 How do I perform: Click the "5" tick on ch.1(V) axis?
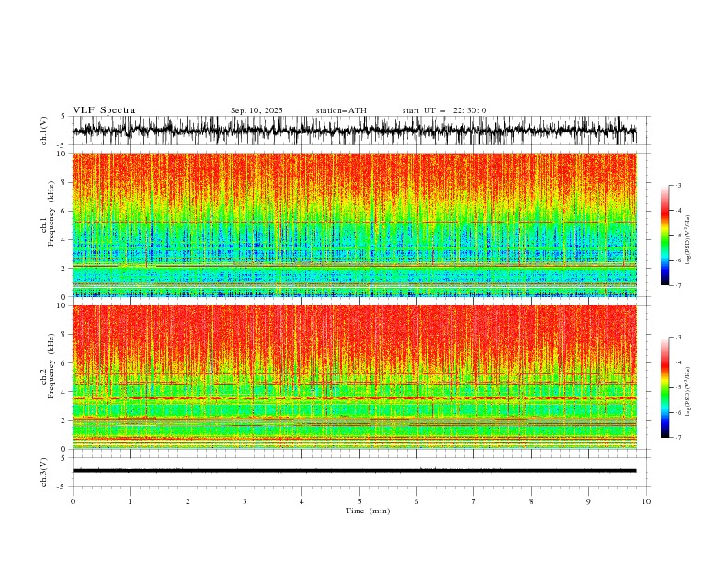tap(63, 116)
